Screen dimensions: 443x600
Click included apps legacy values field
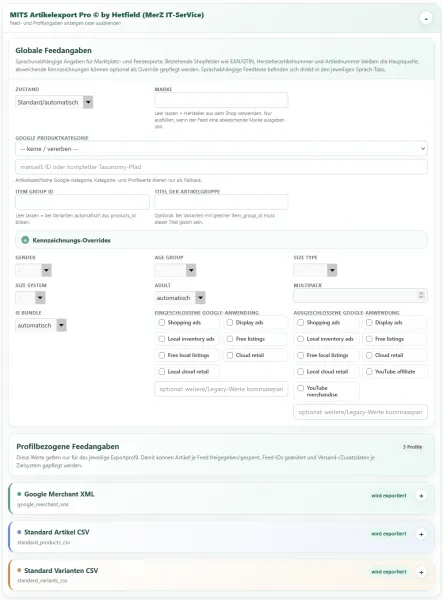(x=221, y=389)
